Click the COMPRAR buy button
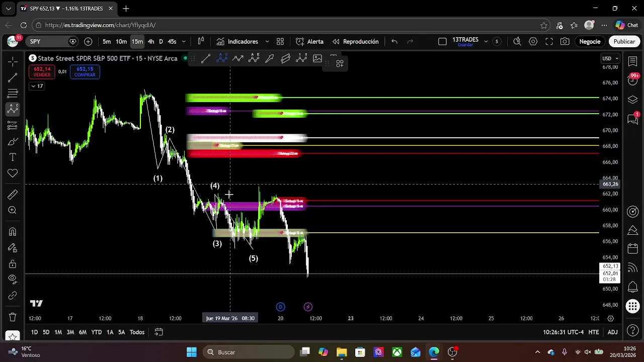This screenshot has height=362, width=644. click(85, 72)
